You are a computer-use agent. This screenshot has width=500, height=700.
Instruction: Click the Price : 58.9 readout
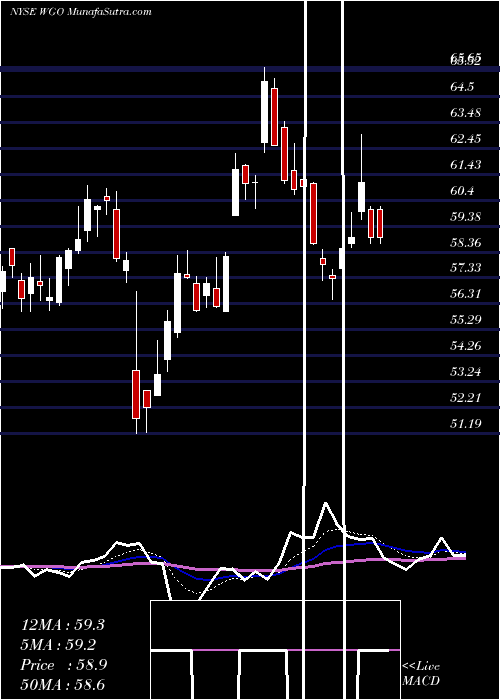pyautogui.click(x=64, y=665)
